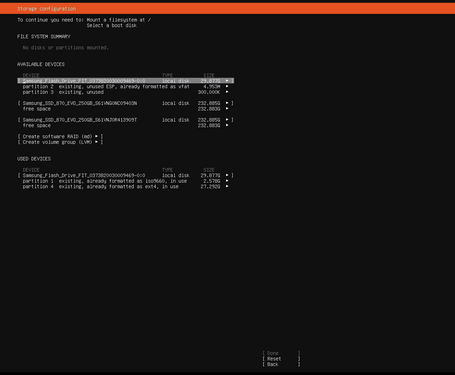This screenshot has height=375, width=455.
Task: Select the Samsung SSD 870 EVO ending in 09403N
Action: [x=126, y=103]
